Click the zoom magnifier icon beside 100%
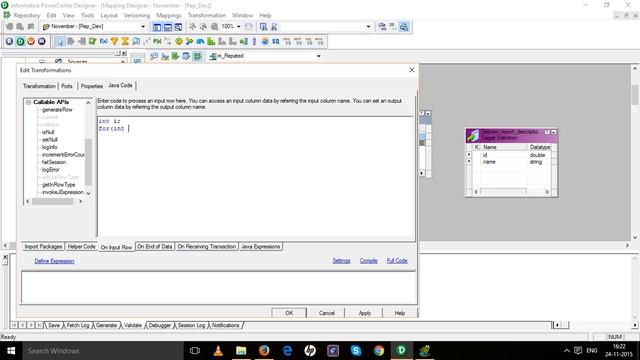Screen dimensions: 640x360 pyautogui.click(x=214, y=27)
